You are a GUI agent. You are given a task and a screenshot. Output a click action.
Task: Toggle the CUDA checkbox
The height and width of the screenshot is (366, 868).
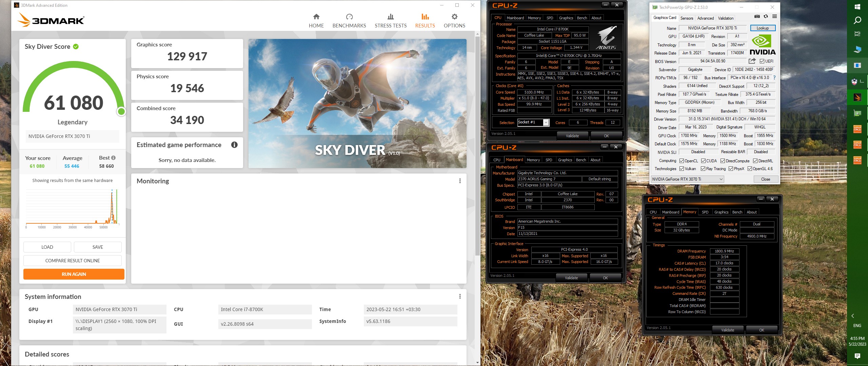[703, 161]
